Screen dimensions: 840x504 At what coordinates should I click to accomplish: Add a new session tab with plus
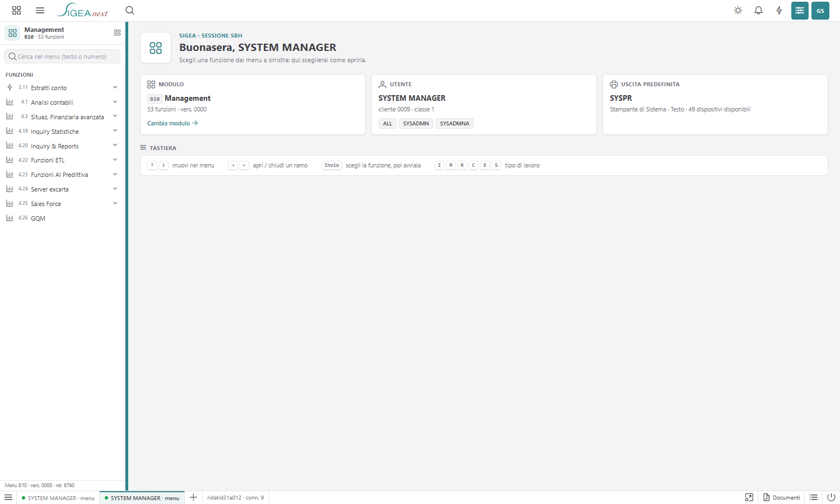point(193,497)
